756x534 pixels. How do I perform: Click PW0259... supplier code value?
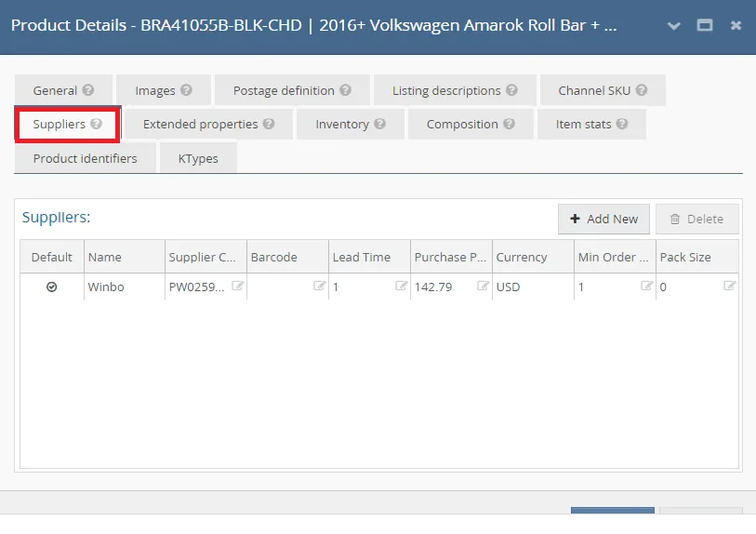[197, 287]
